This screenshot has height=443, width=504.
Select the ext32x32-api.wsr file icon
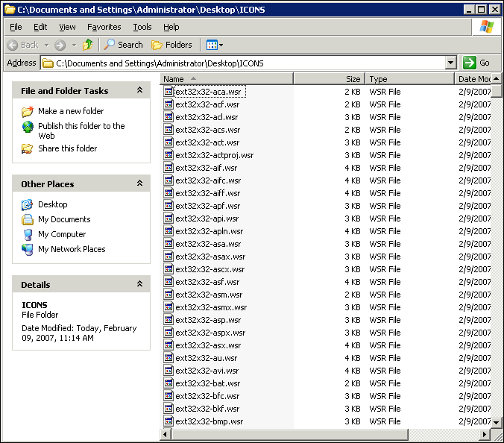click(x=168, y=219)
